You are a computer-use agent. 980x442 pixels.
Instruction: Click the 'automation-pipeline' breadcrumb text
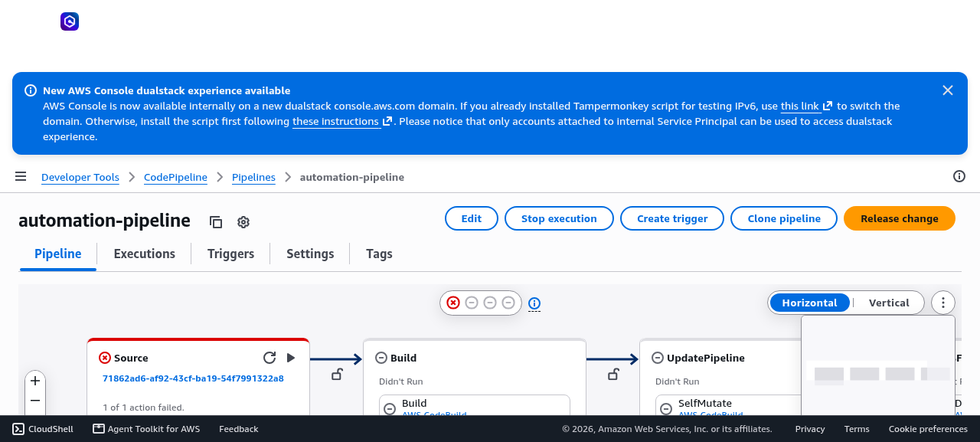click(352, 177)
